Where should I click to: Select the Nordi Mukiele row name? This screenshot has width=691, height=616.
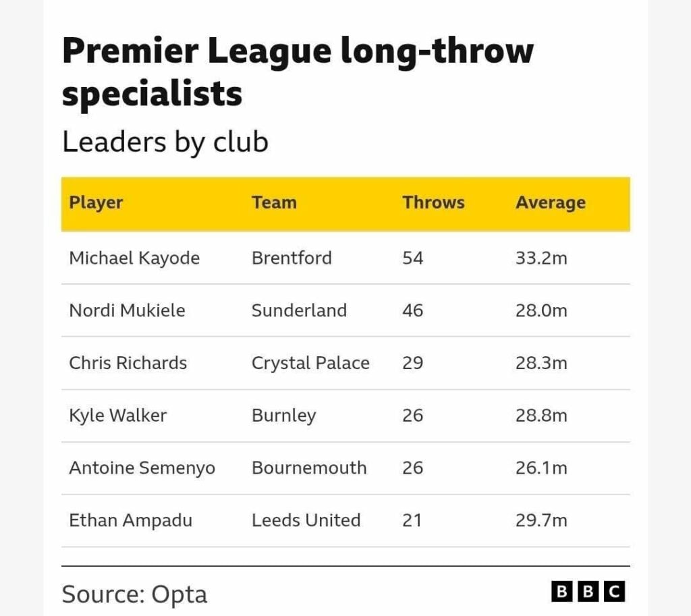pos(127,310)
